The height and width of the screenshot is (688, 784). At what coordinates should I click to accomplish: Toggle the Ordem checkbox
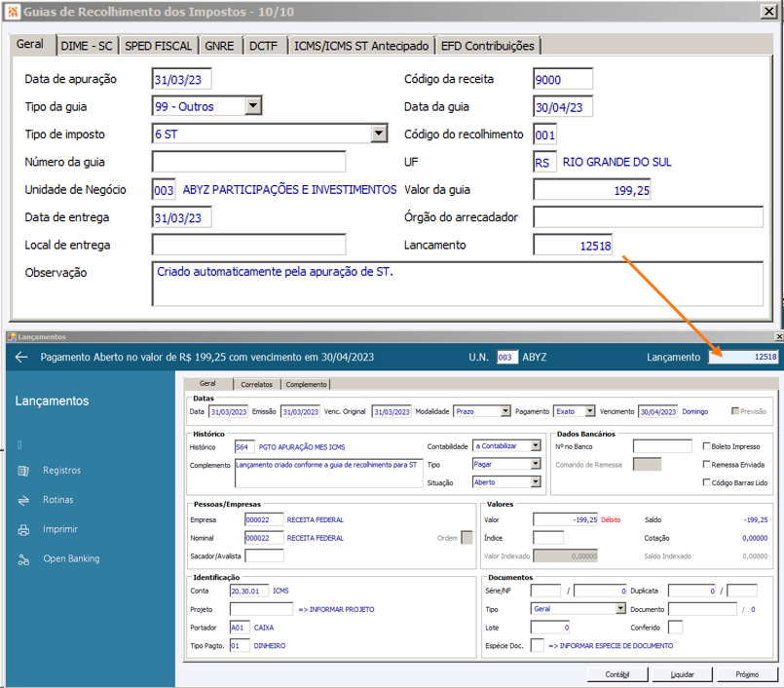pyautogui.click(x=467, y=538)
